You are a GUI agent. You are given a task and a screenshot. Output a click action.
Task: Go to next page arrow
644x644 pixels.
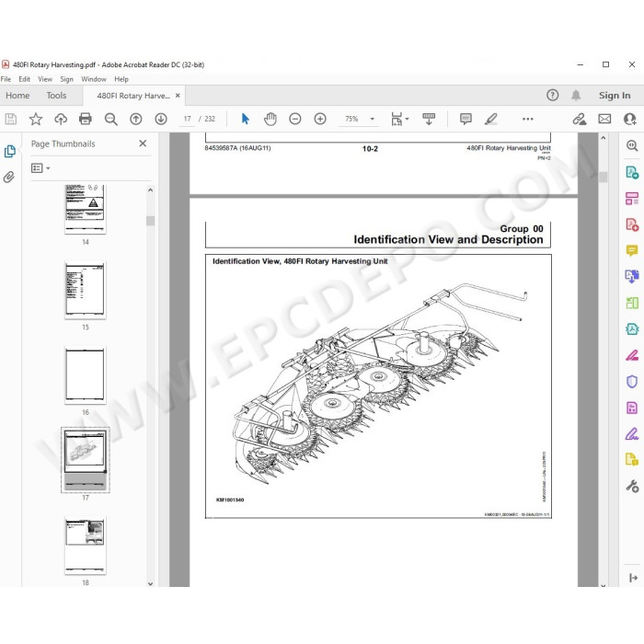[161, 119]
